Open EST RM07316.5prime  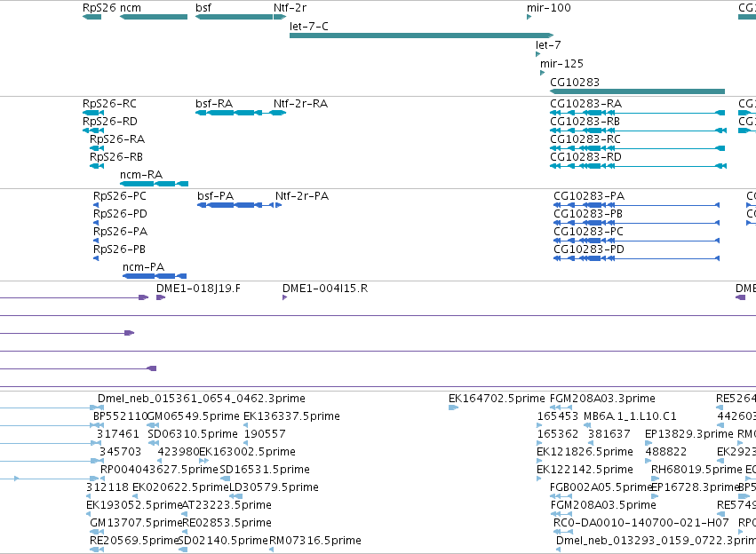[314, 541]
